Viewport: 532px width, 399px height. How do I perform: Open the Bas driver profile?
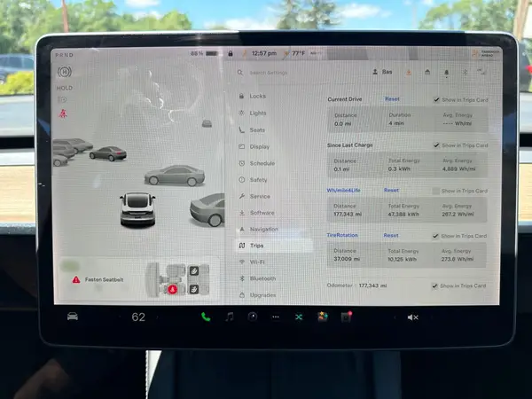[383, 72]
